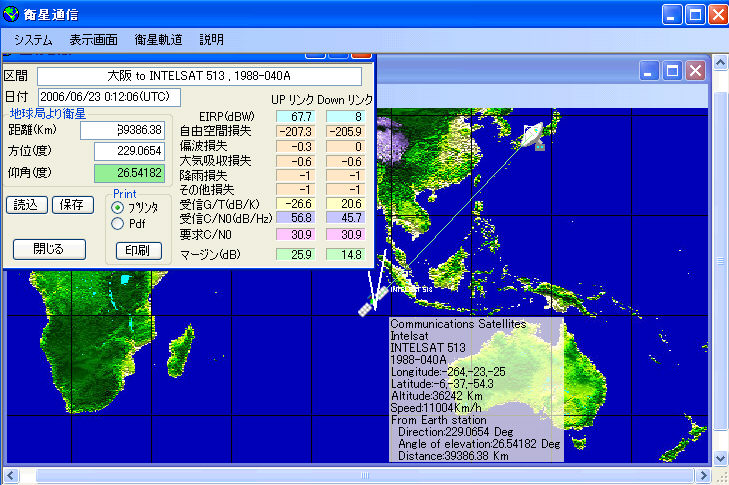Screen dimensions: 729x485
Task: Select the プリンタ print option
Action: coord(118,207)
